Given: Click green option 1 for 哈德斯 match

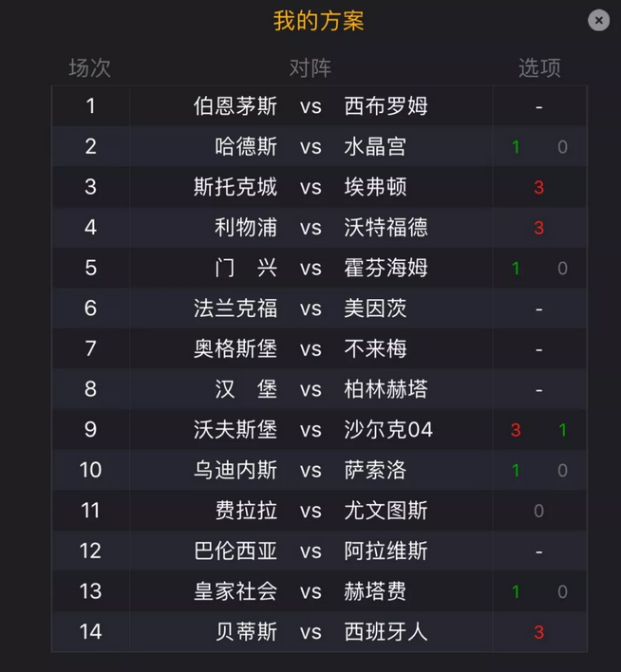Looking at the screenshot, I should [x=516, y=147].
